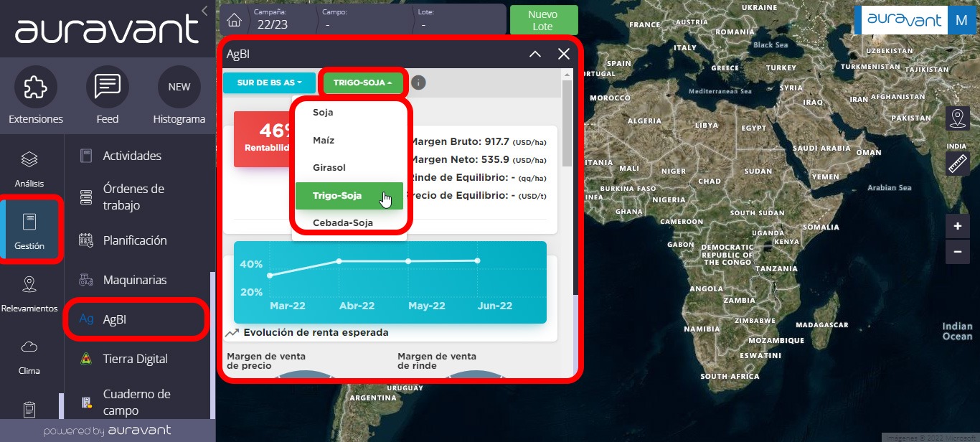Zoom out the map with minus
The image size is (980, 442).
pyautogui.click(x=958, y=253)
